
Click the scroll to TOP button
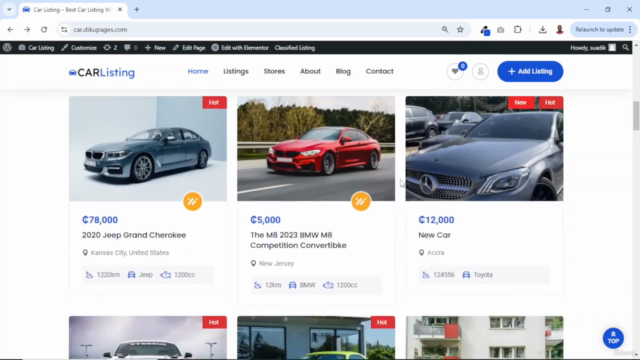(x=613, y=338)
